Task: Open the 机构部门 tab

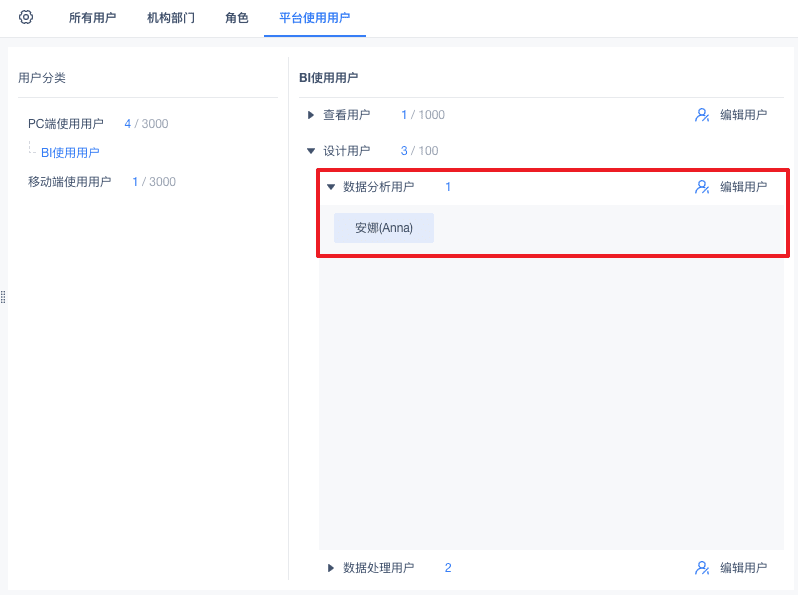Action: pos(171,18)
